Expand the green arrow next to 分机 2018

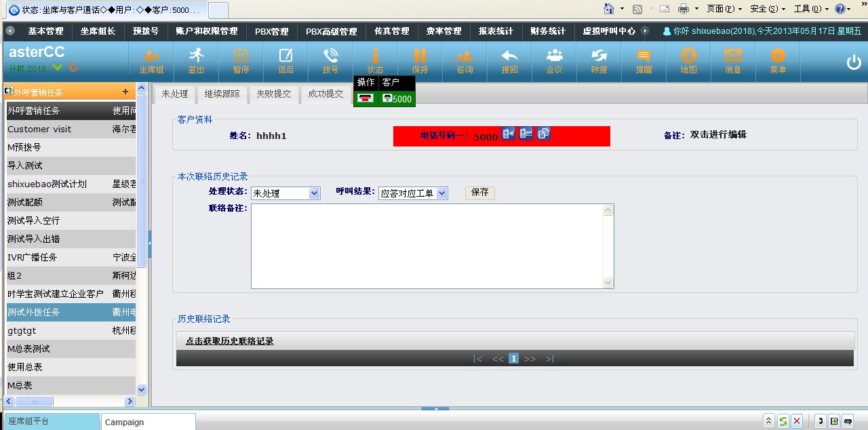point(58,68)
